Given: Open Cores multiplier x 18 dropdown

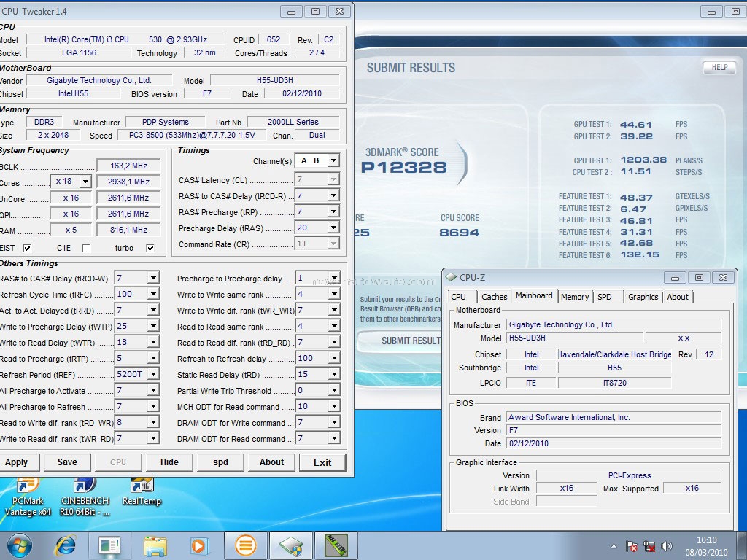Looking at the screenshot, I should (86, 182).
